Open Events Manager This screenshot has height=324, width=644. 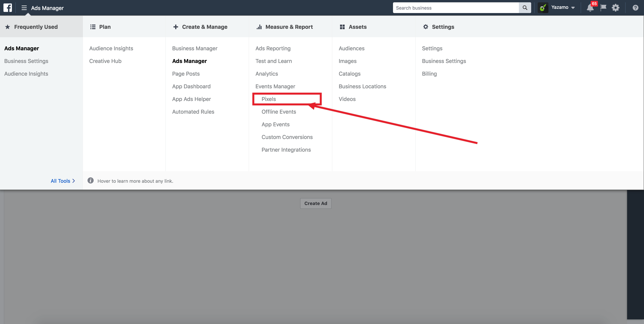tap(275, 86)
